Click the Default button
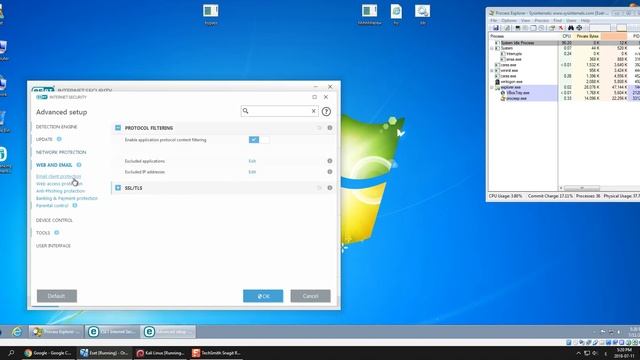Viewport: 640px width, 360px height. (x=57, y=296)
